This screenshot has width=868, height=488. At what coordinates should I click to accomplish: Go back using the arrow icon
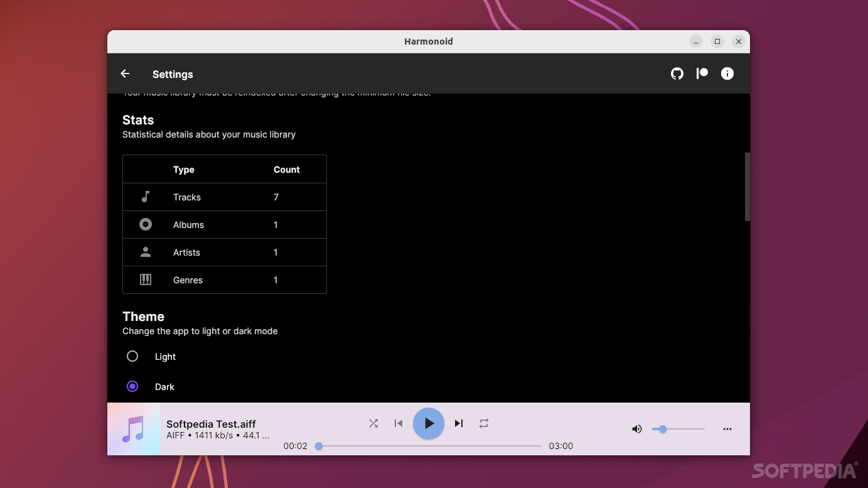pos(125,73)
